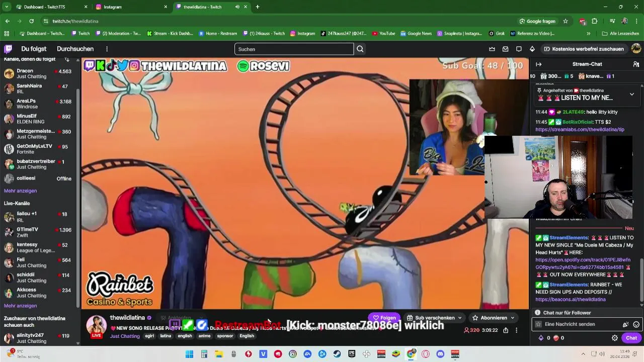
Task: Open the Sub verschenken dropdown
Action: [434, 318]
